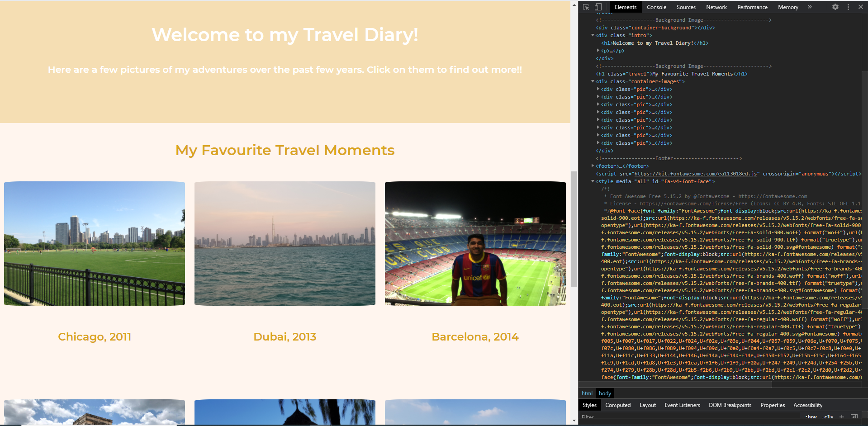The width and height of the screenshot is (868, 426).
Task: Click the page scrollbar down arrow
Action: (x=574, y=421)
